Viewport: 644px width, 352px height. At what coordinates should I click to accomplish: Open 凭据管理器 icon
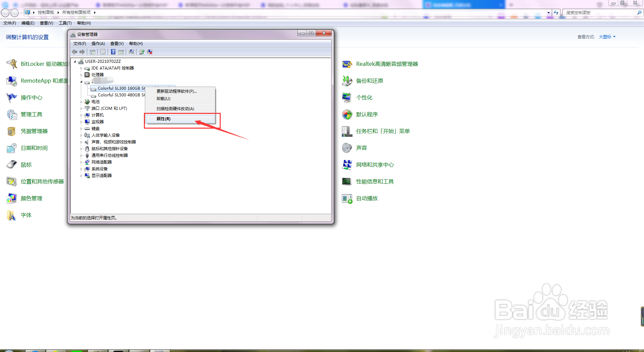(12, 131)
